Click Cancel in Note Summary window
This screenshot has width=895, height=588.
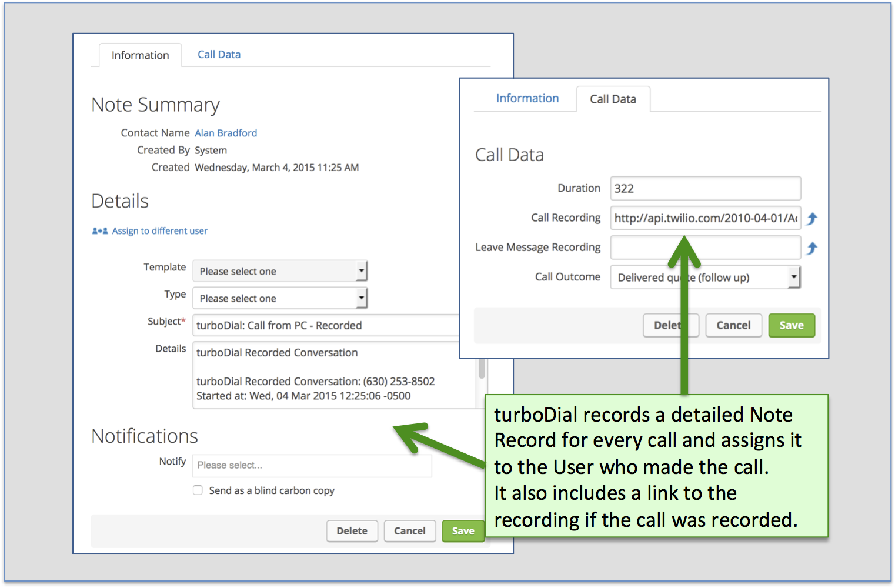coord(409,531)
